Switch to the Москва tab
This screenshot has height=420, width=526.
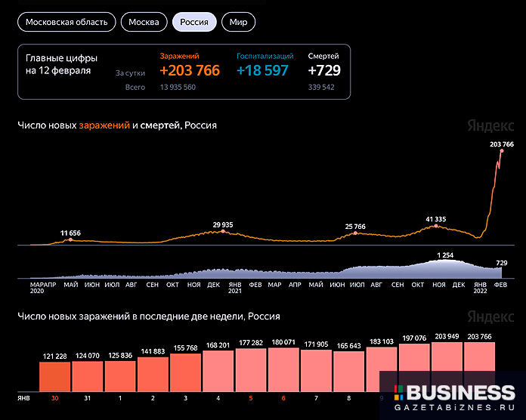pyautogui.click(x=144, y=22)
